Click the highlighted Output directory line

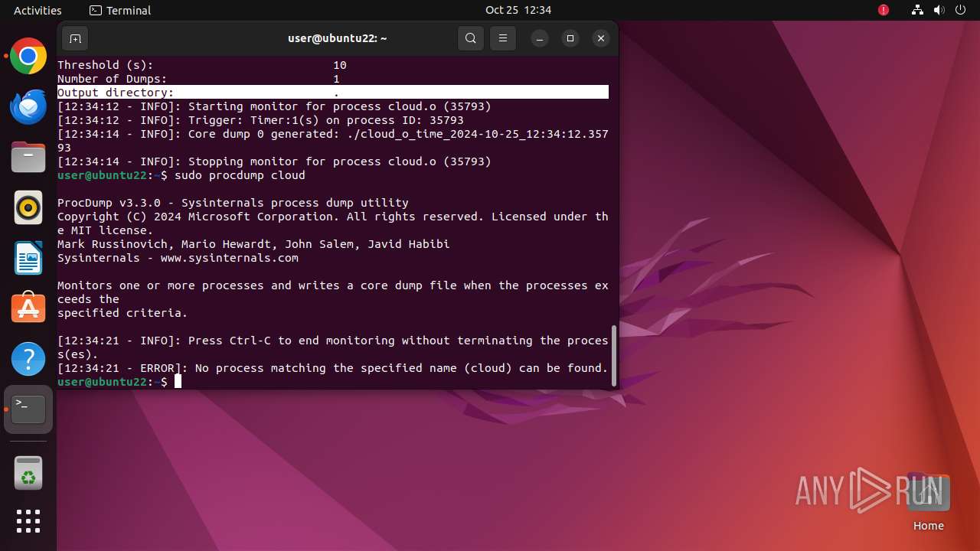click(x=333, y=93)
